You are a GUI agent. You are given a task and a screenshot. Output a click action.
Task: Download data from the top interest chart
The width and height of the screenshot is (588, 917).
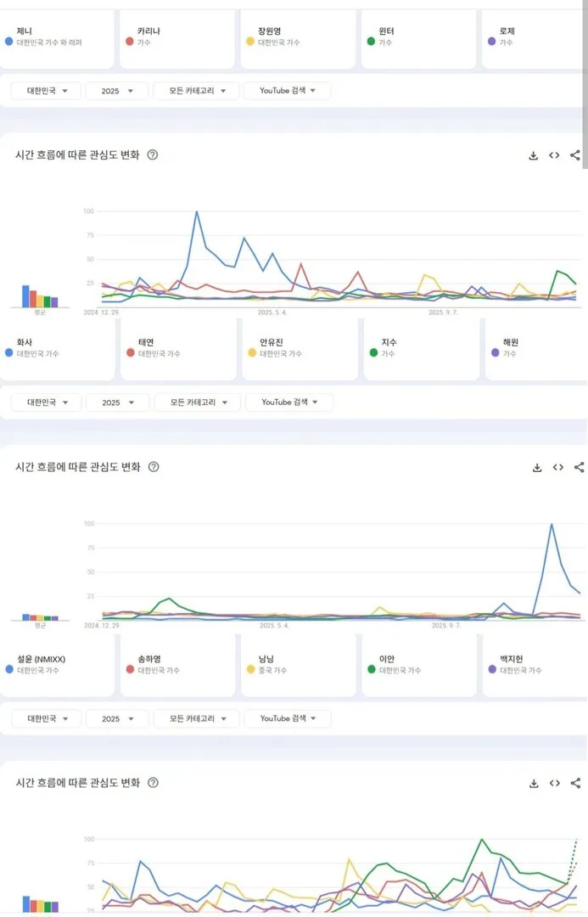pyautogui.click(x=533, y=155)
